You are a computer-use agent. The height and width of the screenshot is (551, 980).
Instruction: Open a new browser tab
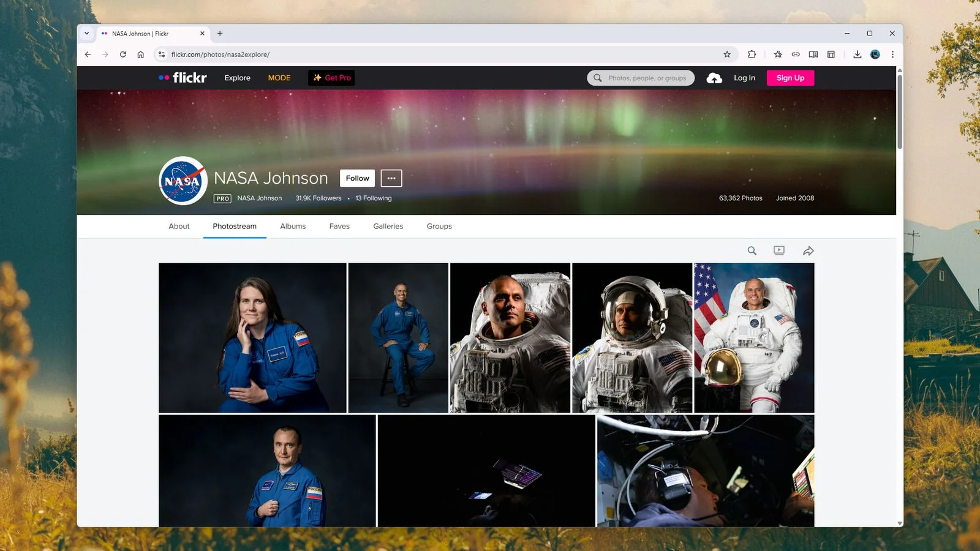tap(220, 34)
